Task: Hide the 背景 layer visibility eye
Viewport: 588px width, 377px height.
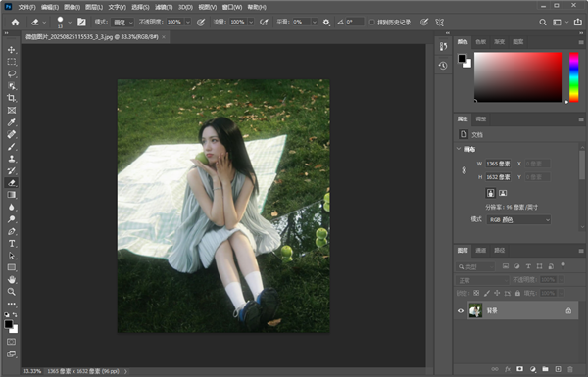Action: click(461, 310)
